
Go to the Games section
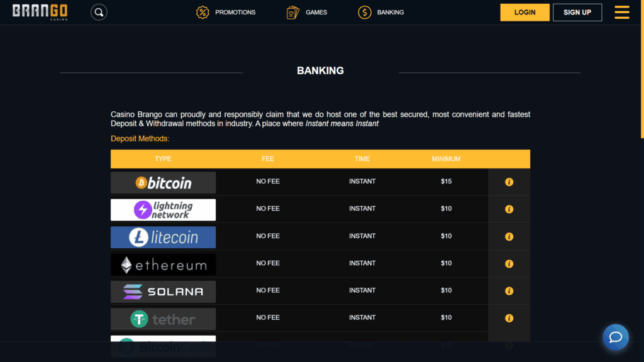(316, 12)
